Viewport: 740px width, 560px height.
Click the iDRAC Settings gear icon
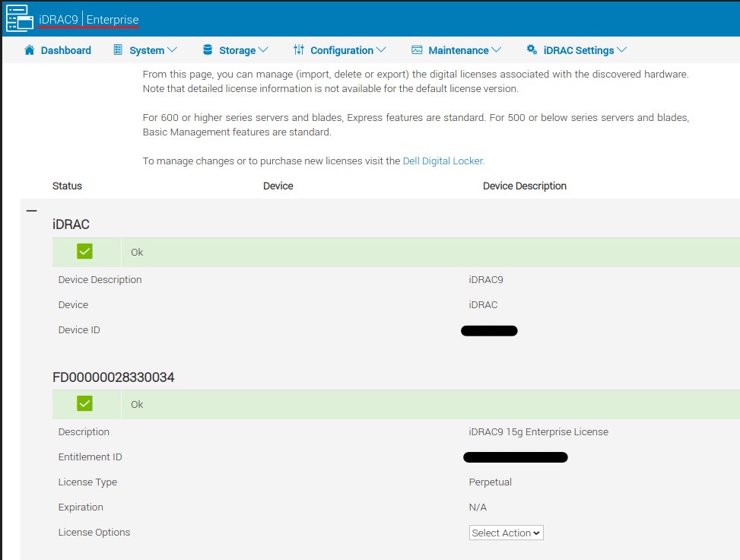(531, 49)
